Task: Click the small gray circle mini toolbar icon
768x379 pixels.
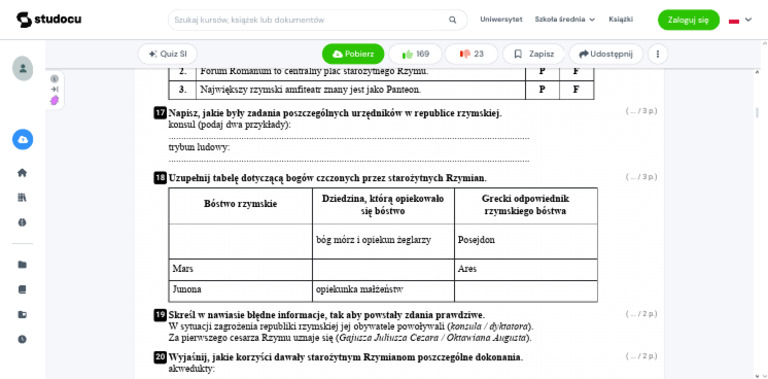Action: coord(54,79)
